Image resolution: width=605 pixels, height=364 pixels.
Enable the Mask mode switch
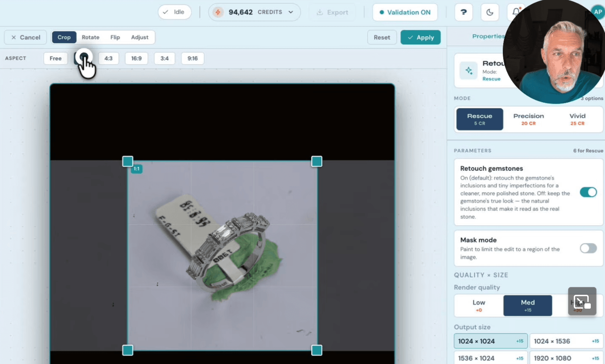(588, 248)
